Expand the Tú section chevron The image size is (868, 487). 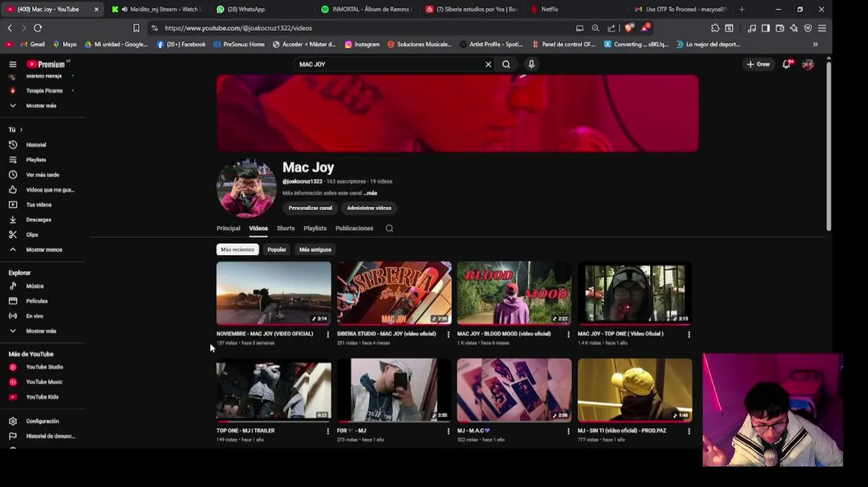[x=21, y=129]
